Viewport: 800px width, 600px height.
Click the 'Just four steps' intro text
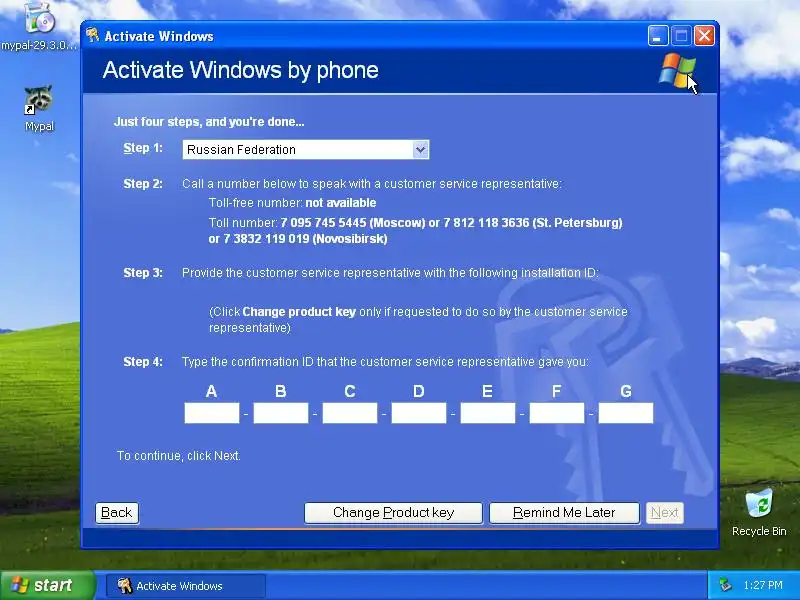click(209, 122)
